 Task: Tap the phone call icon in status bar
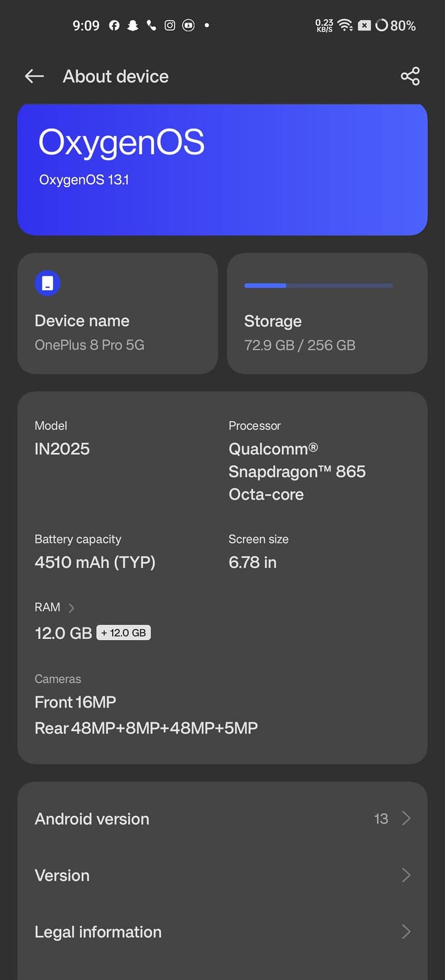pyautogui.click(x=151, y=26)
